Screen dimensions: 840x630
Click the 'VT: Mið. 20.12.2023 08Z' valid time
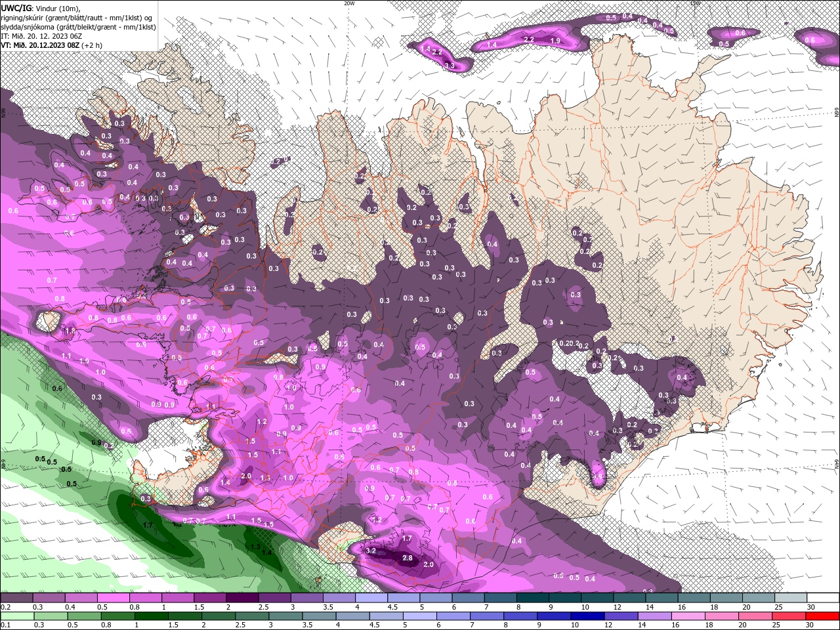point(40,45)
